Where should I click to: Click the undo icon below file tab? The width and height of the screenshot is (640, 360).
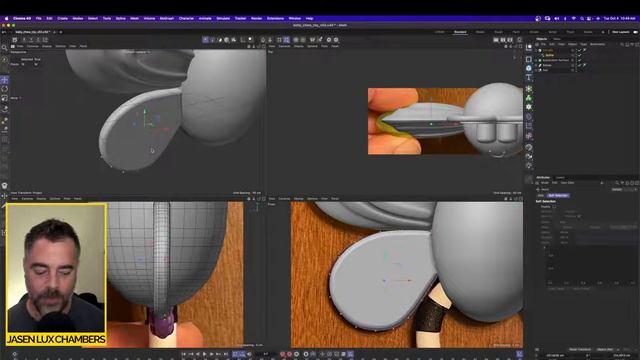click(4, 32)
